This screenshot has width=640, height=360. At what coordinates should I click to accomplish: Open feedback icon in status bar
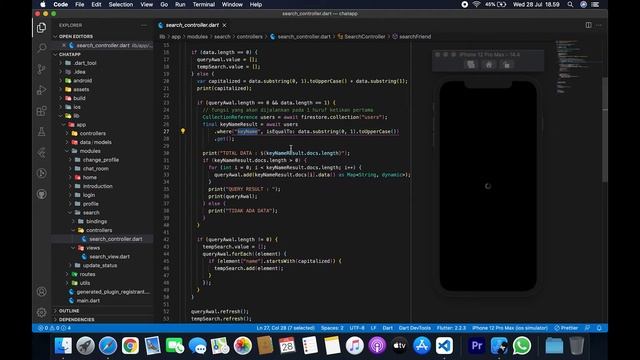[x=587, y=328]
